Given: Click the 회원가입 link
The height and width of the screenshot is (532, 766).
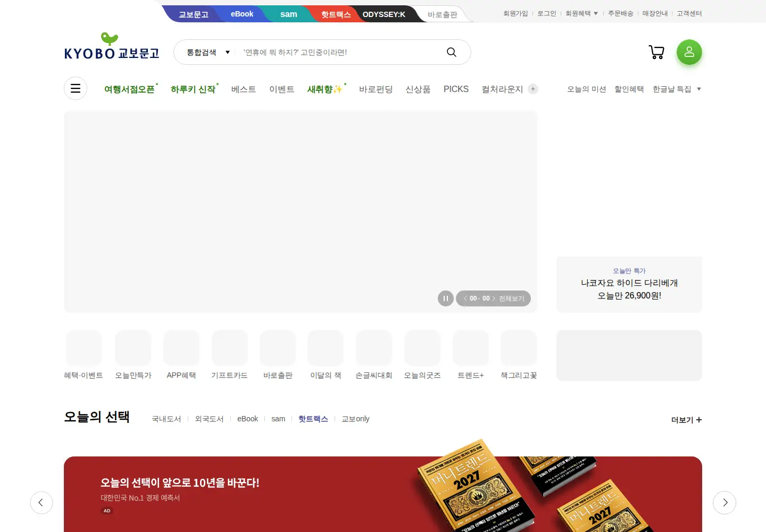Looking at the screenshot, I should tap(515, 13).
